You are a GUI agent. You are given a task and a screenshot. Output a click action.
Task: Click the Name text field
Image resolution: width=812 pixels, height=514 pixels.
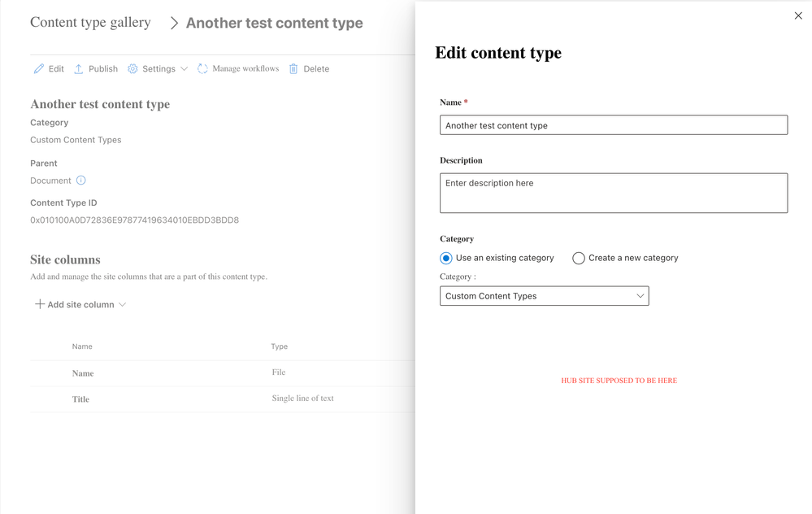[x=613, y=125]
